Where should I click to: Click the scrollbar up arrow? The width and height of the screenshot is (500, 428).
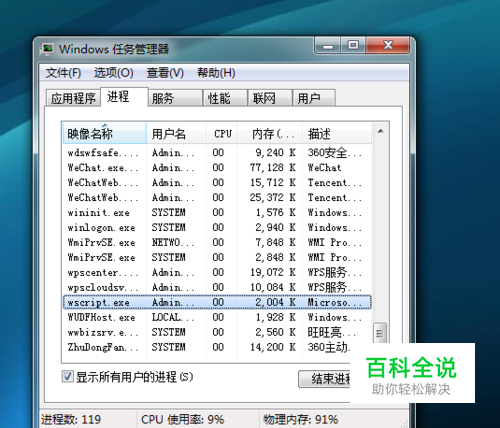380,132
